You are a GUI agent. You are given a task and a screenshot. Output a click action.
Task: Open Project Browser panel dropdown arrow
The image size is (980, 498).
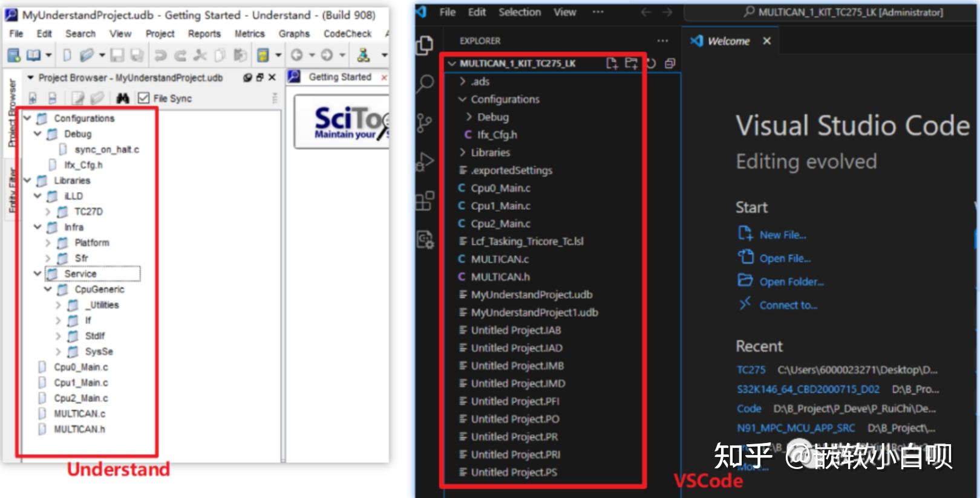pyautogui.click(x=30, y=77)
